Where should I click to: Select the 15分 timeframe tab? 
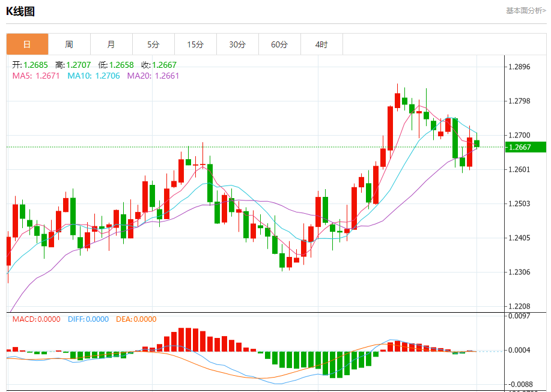[195, 44]
